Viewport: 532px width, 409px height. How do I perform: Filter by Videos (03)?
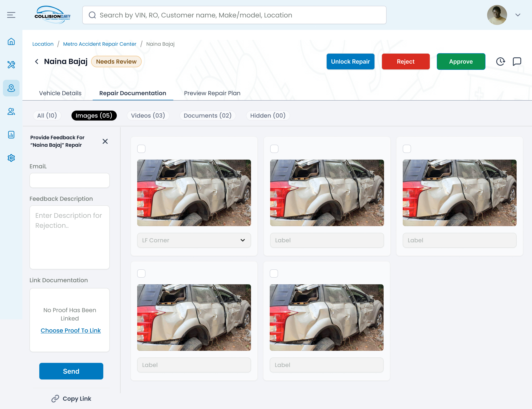click(148, 115)
